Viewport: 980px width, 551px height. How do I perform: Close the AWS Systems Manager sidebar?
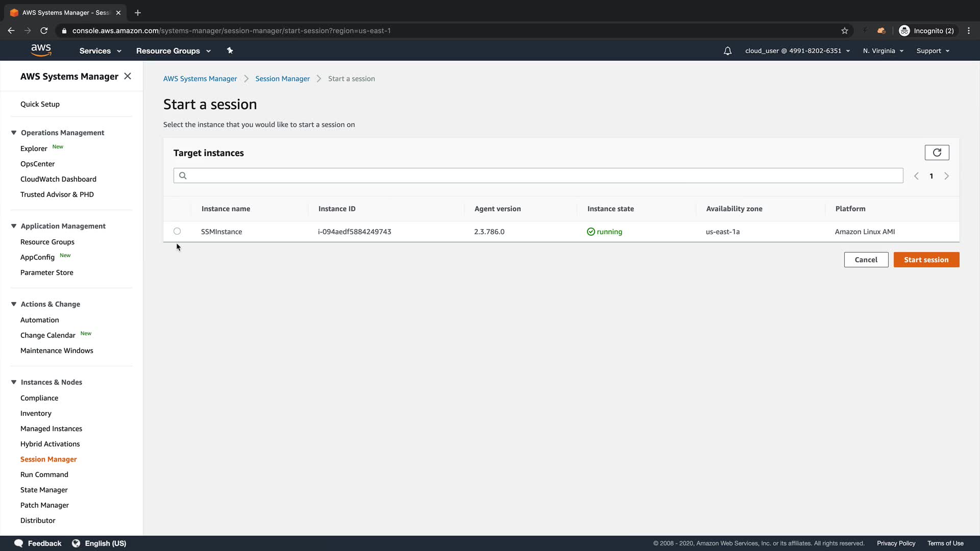pos(128,76)
